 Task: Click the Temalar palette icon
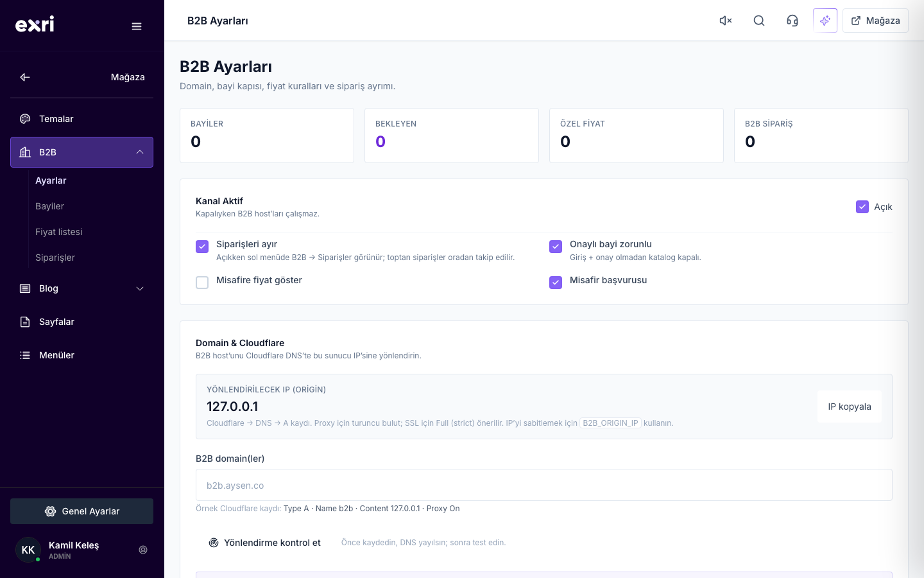25,119
